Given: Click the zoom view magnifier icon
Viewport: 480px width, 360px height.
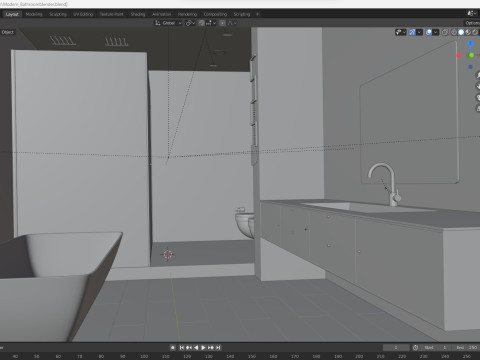Looking at the screenshot, I should pyautogui.click(x=478, y=75).
